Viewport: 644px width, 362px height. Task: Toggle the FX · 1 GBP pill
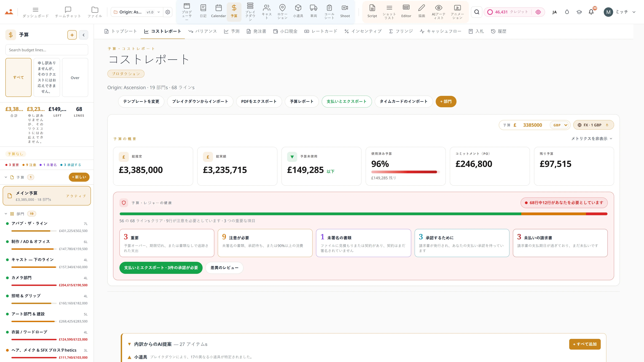click(594, 125)
